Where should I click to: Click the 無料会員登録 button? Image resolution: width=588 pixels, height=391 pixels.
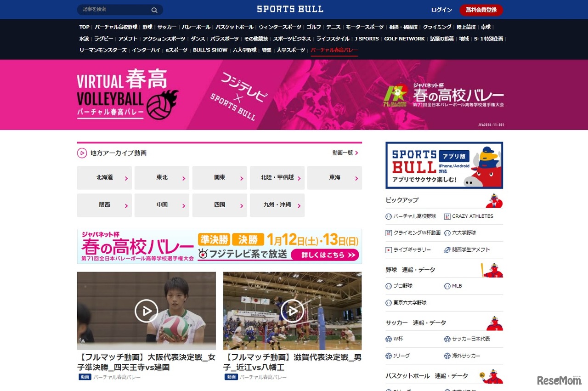point(481,10)
